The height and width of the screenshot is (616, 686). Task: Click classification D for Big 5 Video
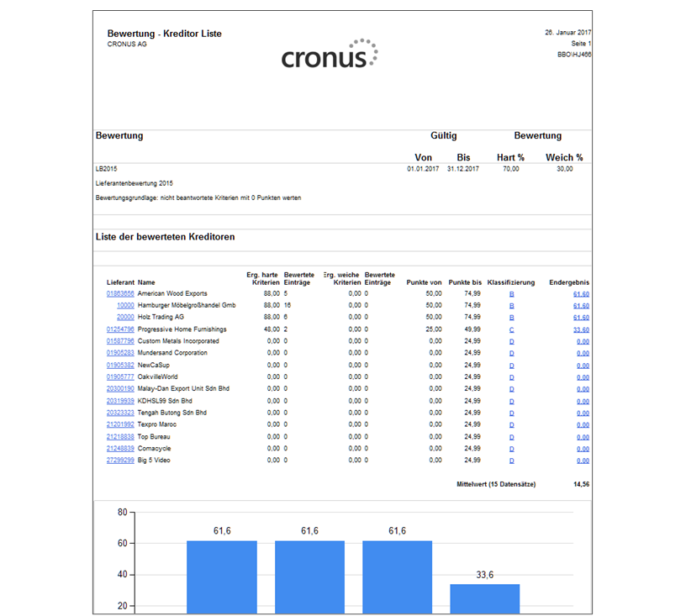click(x=511, y=461)
